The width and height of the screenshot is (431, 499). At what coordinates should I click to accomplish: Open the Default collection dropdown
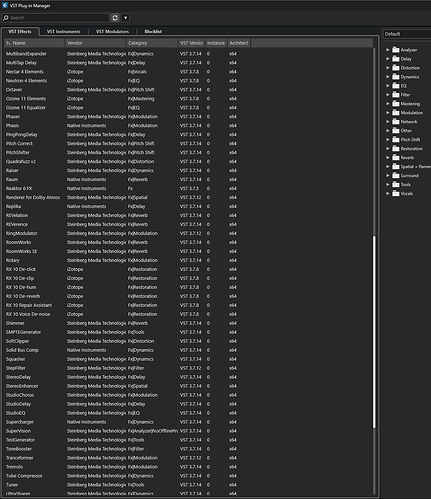407,34
